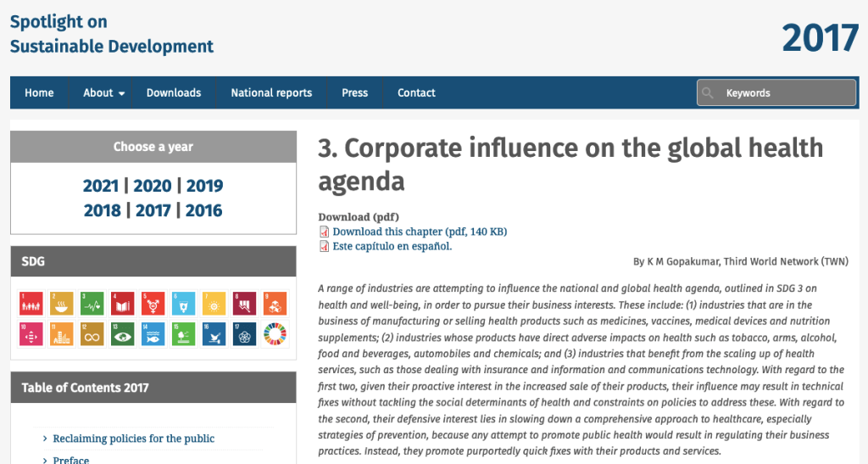
Task: Click the SDG 11 Sustainable Cities icon
Action: coord(62,333)
